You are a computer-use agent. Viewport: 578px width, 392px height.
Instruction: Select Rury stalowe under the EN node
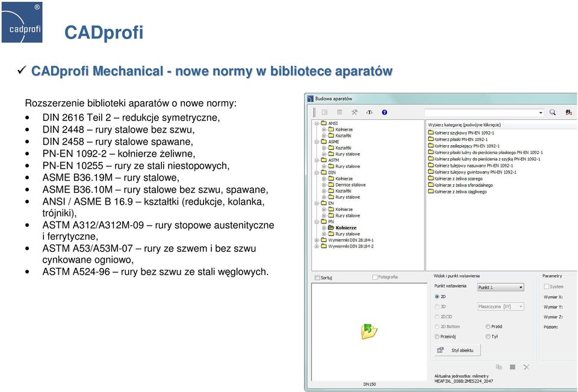point(347,216)
